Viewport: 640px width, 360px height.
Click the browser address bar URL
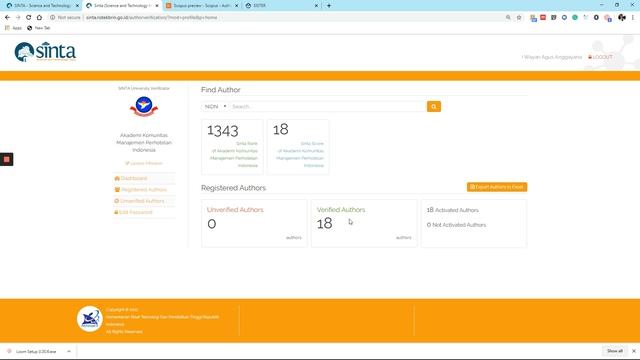[151, 18]
